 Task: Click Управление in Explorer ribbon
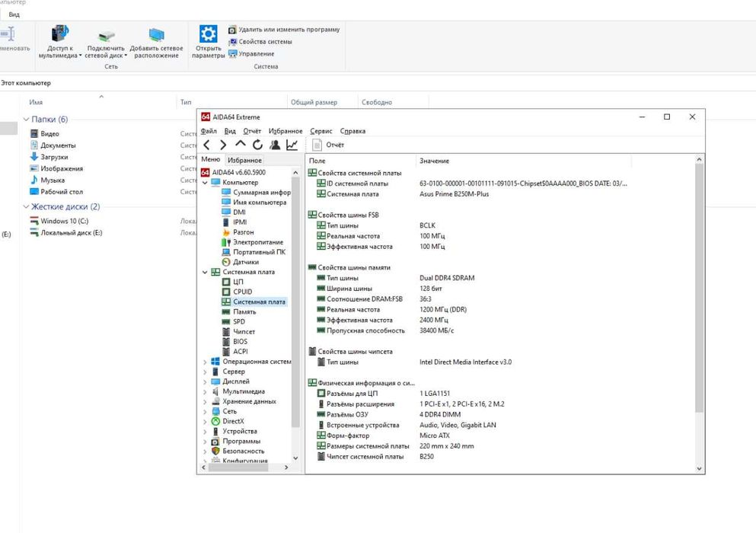coord(251,54)
